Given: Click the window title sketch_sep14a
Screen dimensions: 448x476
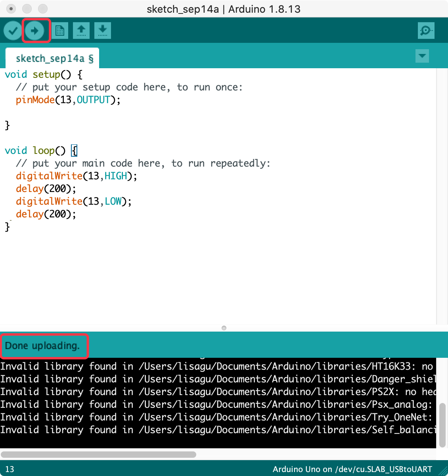Looking at the screenshot, I should (x=224, y=9).
